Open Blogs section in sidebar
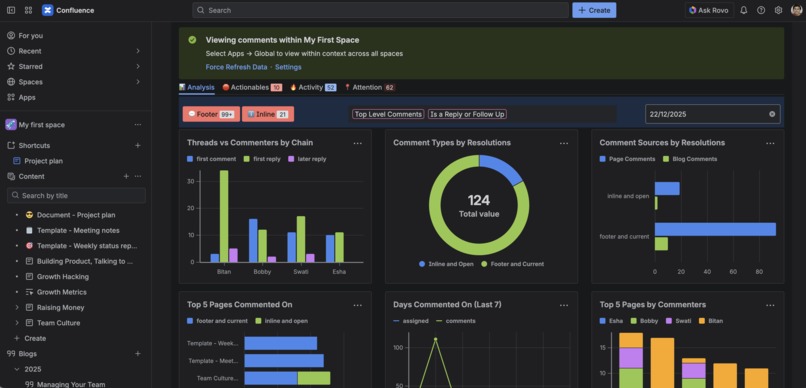806x388 pixels. tap(28, 354)
